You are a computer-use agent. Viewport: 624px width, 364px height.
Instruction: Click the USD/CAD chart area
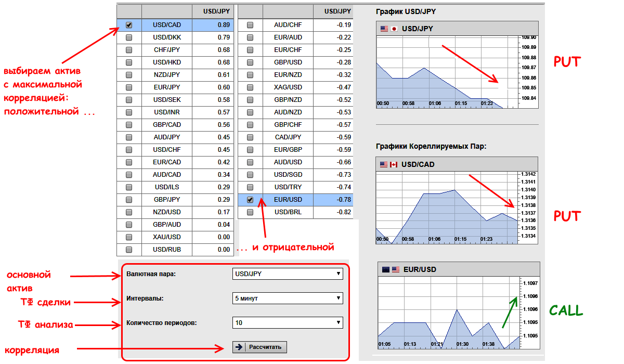pos(445,208)
